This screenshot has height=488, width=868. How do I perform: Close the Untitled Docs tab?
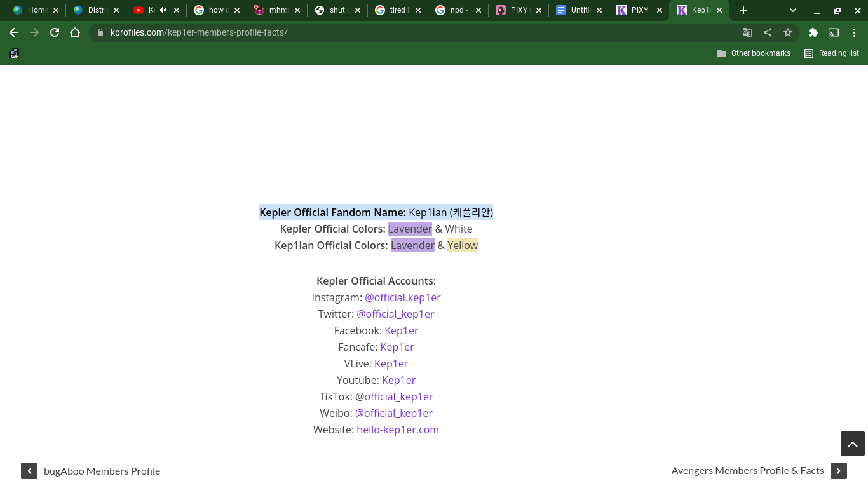(599, 10)
